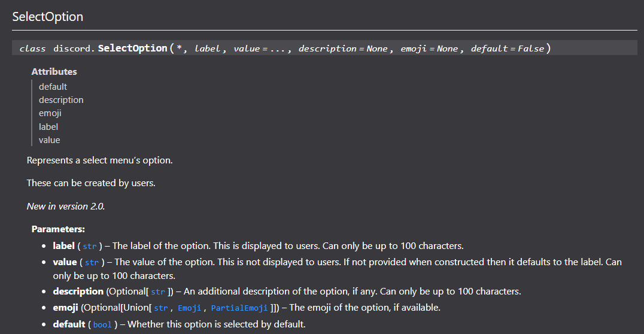Follow the str type link for value parameter
Screen dimensions: 644x334
(92, 262)
